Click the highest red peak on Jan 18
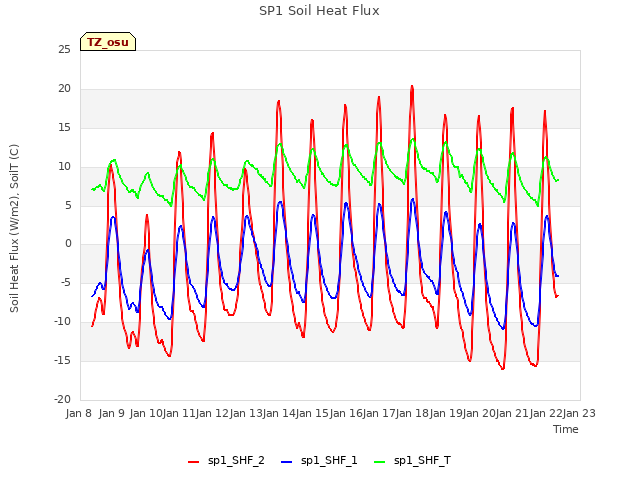The height and width of the screenshot is (480, 640). [x=412, y=87]
